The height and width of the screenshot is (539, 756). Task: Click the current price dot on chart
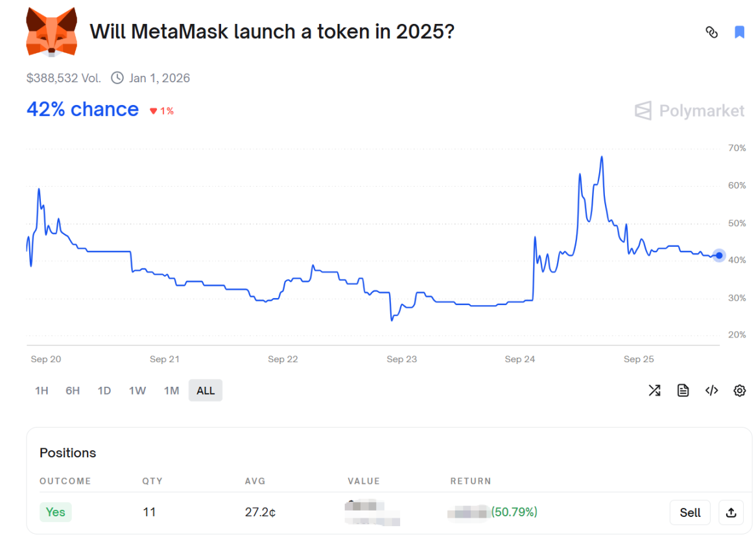pyautogui.click(x=719, y=255)
